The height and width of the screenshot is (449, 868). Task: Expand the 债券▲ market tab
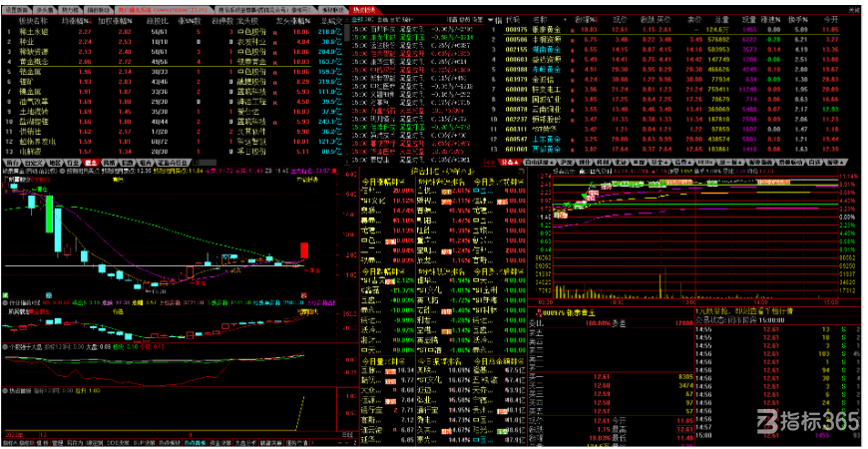[x=684, y=163]
